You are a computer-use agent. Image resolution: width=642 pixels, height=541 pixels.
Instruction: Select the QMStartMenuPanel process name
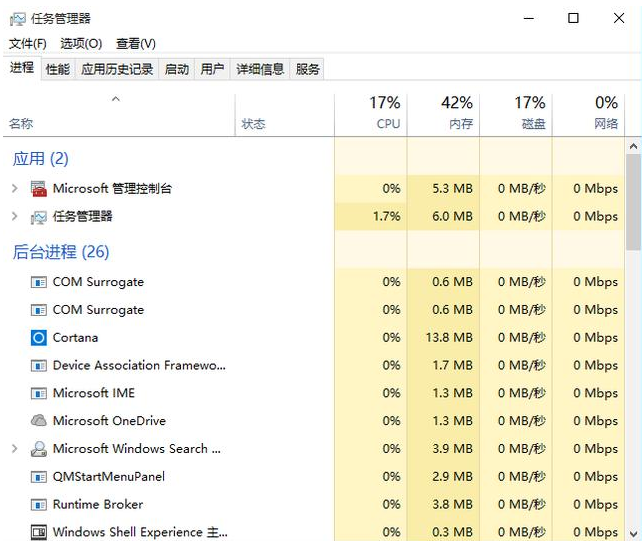[109, 477]
